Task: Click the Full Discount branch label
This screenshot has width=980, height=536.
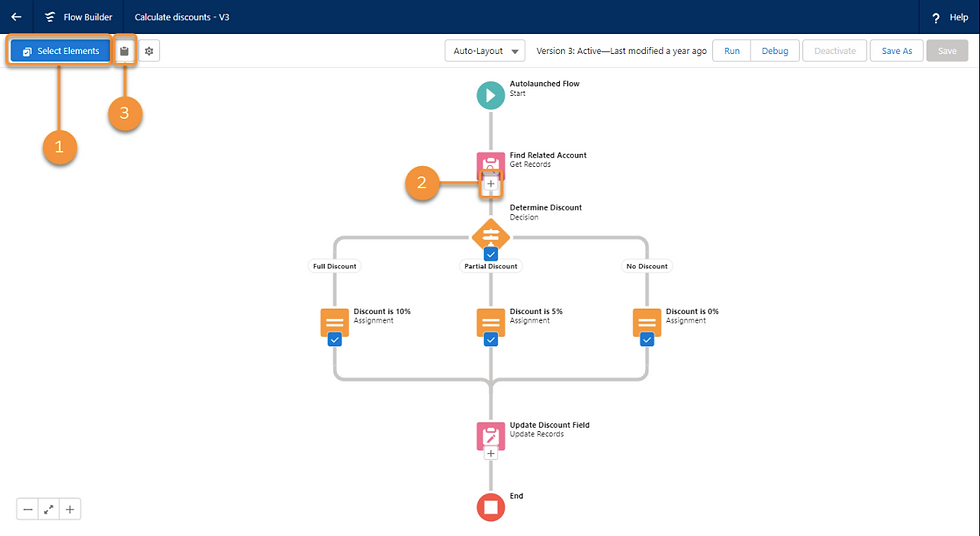Action: pos(334,266)
